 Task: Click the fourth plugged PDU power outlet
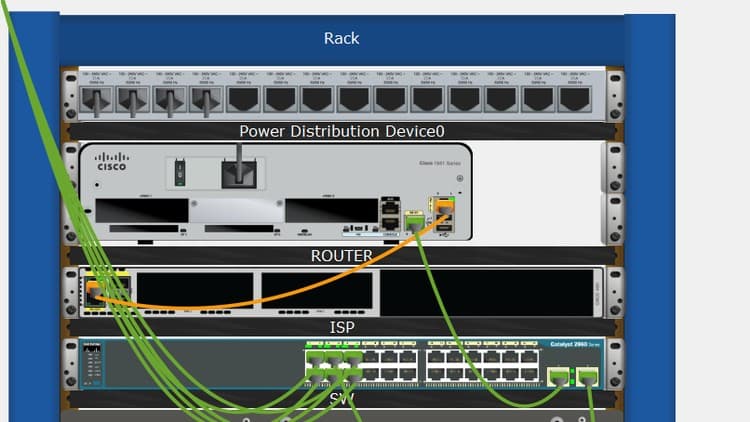click(207, 100)
